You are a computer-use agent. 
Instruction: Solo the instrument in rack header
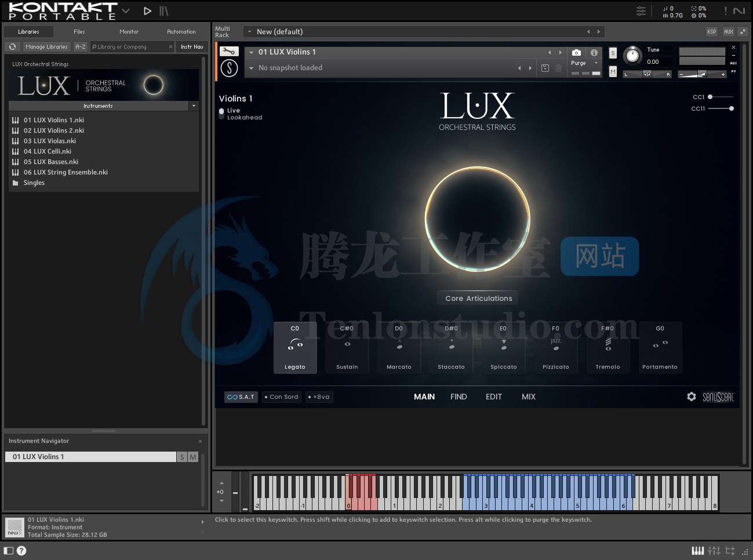click(613, 53)
